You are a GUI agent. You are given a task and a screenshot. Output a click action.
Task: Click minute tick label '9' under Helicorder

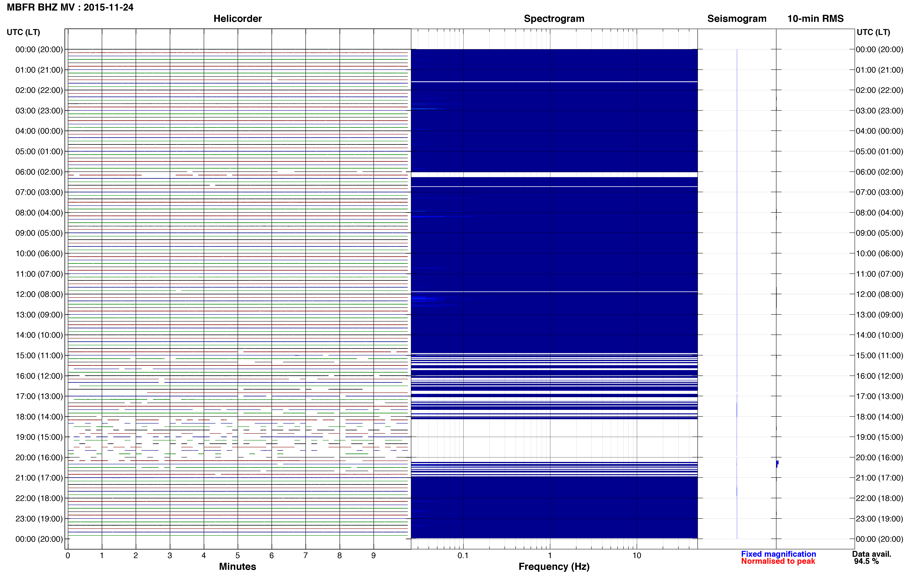[x=373, y=556]
